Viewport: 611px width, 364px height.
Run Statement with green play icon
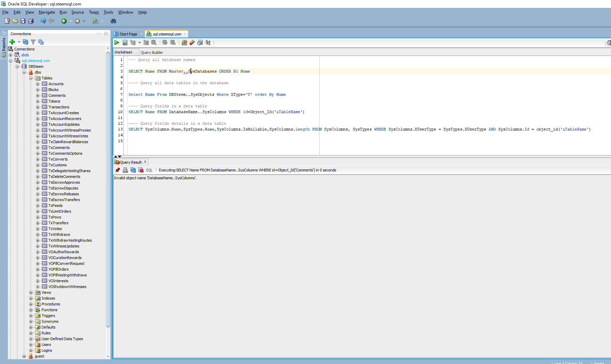[x=117, y=43]
